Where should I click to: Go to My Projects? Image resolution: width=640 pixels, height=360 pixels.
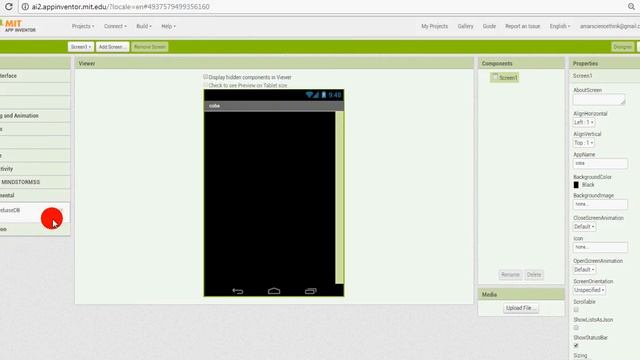pyautogui.click(x=434, y=26)
